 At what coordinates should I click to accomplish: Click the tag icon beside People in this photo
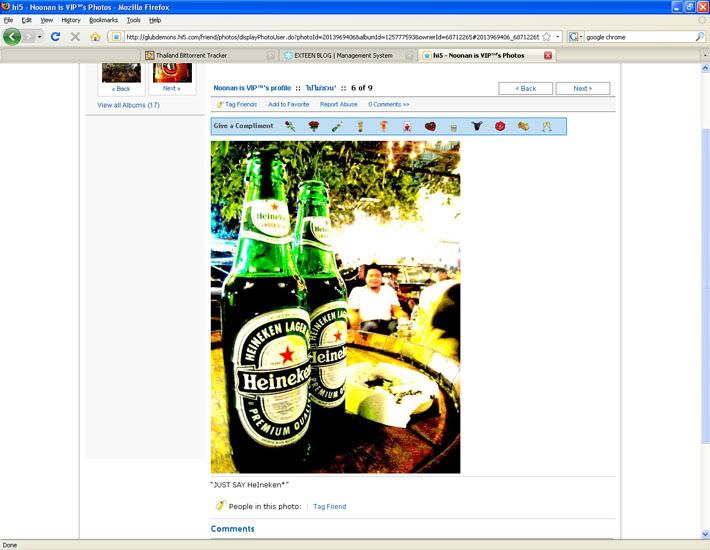(220, 505)
